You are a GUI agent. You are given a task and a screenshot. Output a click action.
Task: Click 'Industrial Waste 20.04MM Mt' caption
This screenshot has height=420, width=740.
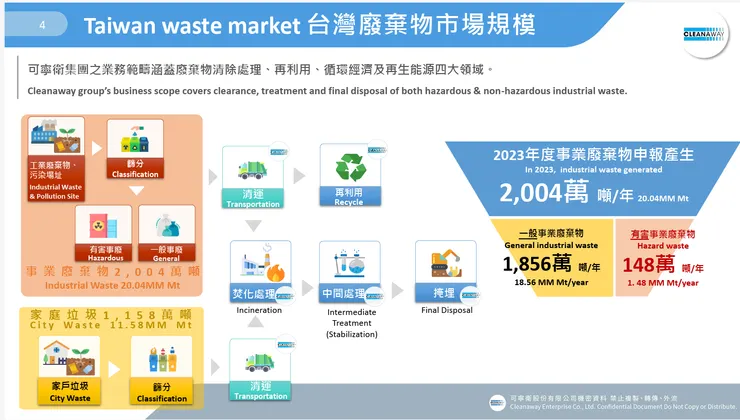click(112, 286)
